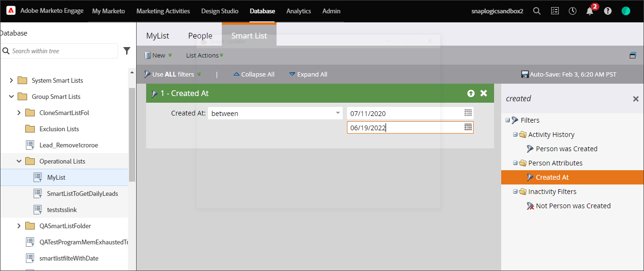Click Not Person was Created icon
The height and width of the screenshot is (271, 644).
coord(530,206)
